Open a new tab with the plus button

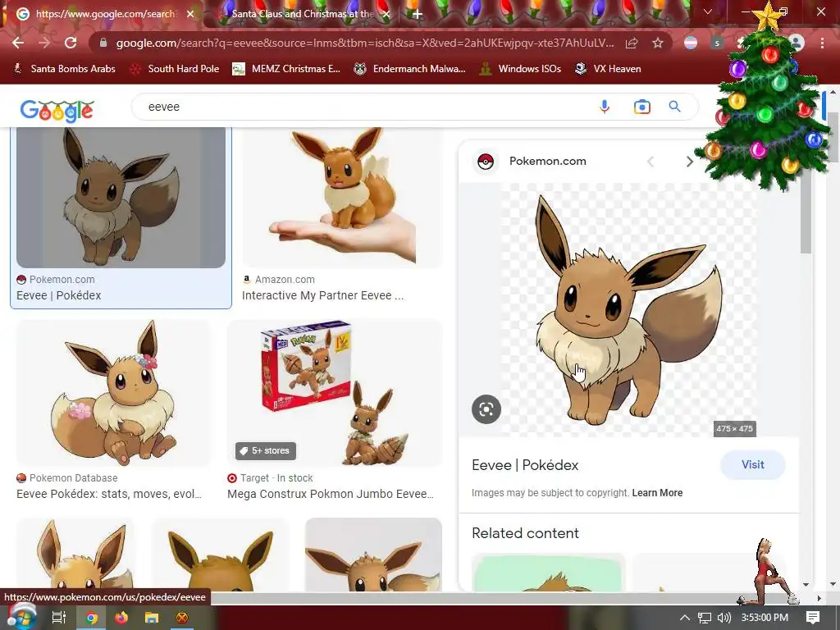coord(418,15)
